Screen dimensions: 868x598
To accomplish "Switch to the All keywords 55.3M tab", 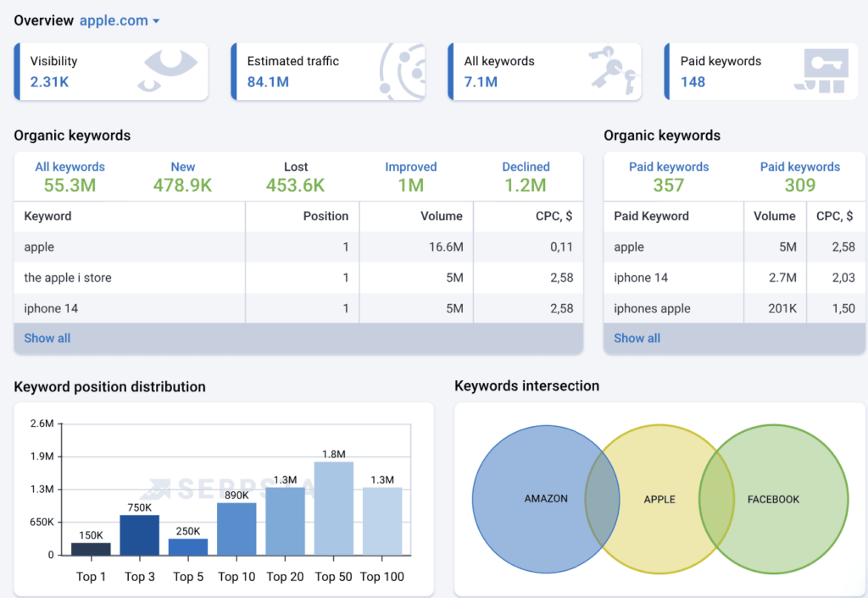I will point(70,177).
